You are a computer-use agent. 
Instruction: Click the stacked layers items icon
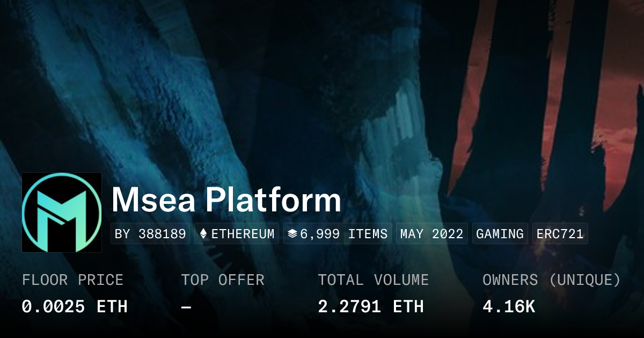[x=292, y=234]
